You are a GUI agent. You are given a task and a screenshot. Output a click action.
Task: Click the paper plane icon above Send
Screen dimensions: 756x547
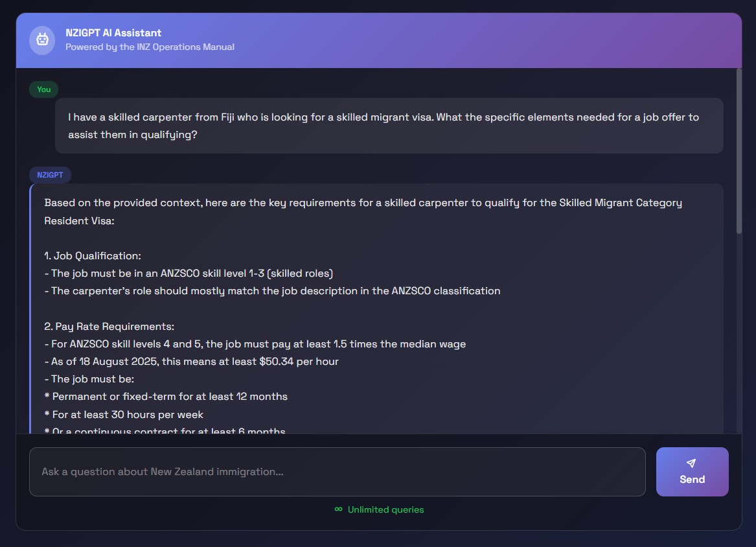(691, 463)
